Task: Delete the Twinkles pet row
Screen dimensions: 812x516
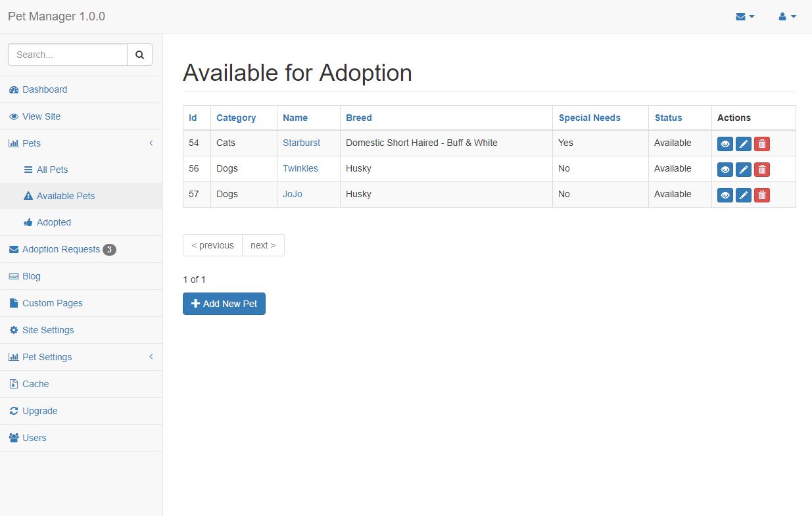Action: (762, 170)
